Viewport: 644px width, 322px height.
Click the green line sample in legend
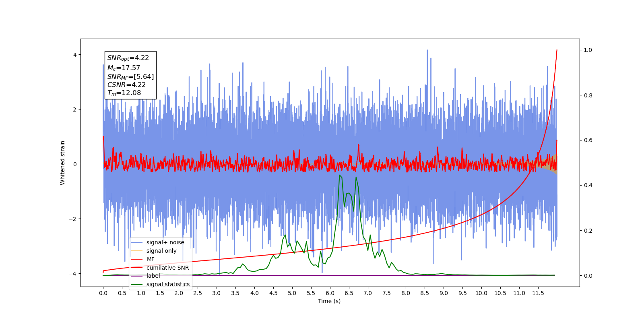click(137, 284)
